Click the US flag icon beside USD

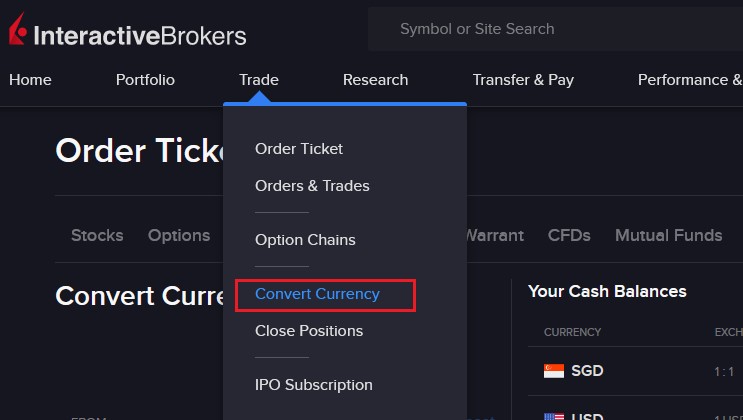pyautogui.click(x=554, y=416)
